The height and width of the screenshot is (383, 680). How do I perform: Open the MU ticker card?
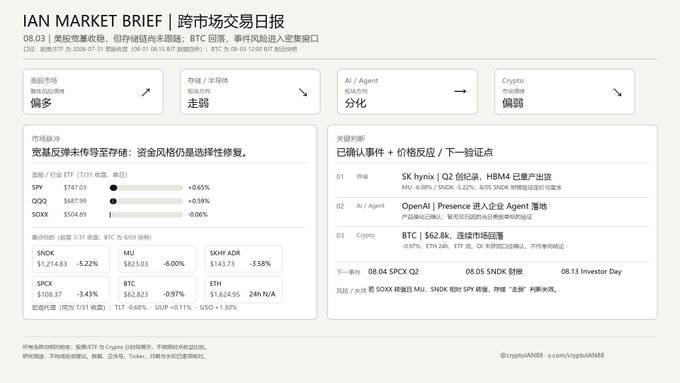(x=157, y=259)
